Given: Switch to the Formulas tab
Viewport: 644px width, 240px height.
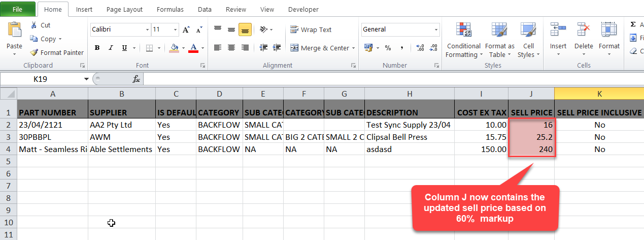Looking at the screenshot, I should coord(170,9).
